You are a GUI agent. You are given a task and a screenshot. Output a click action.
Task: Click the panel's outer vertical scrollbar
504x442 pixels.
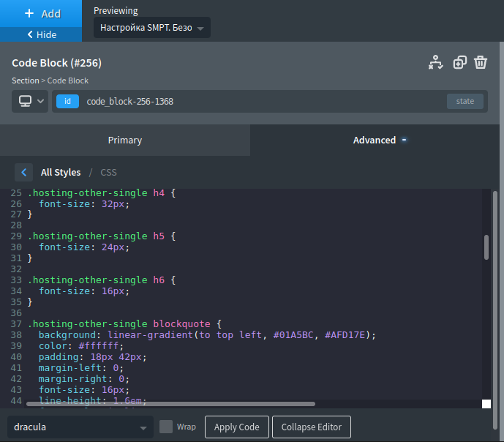[x=495, y=310]
